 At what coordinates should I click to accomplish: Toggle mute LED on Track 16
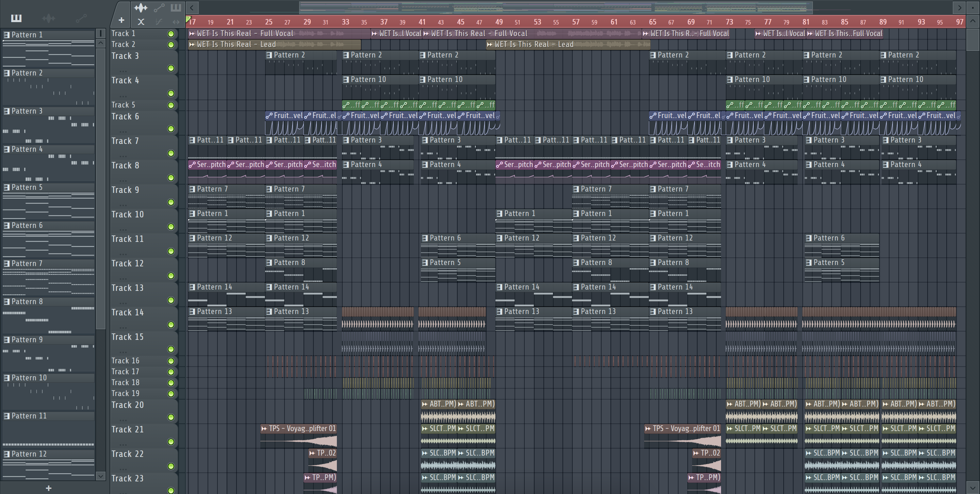171,361
